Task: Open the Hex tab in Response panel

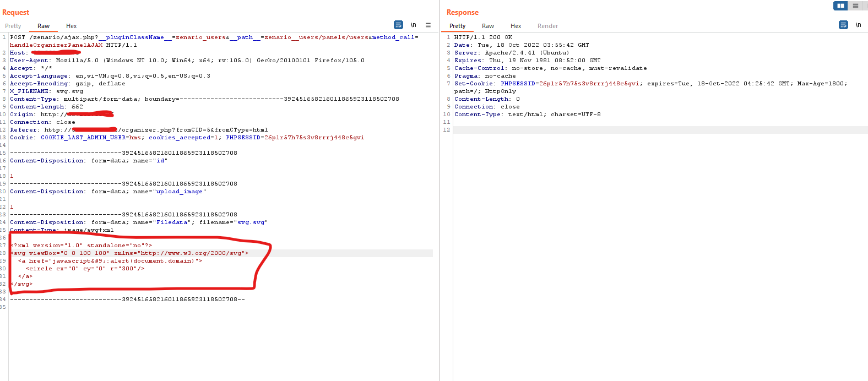Action: (x=516, y=26)
